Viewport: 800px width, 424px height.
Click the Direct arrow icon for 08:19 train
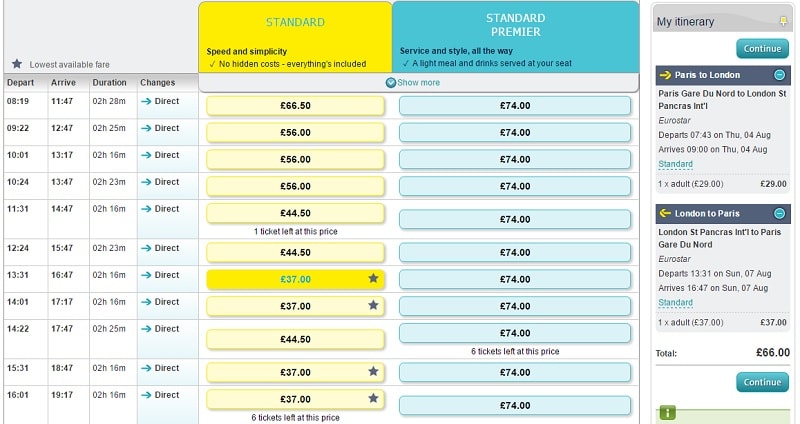point(146,102)
